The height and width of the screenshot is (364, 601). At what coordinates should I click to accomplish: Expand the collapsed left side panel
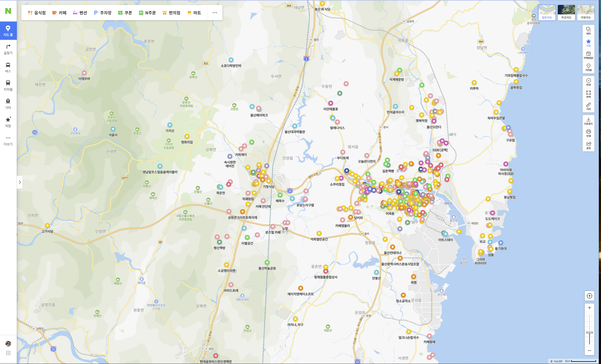20,182
